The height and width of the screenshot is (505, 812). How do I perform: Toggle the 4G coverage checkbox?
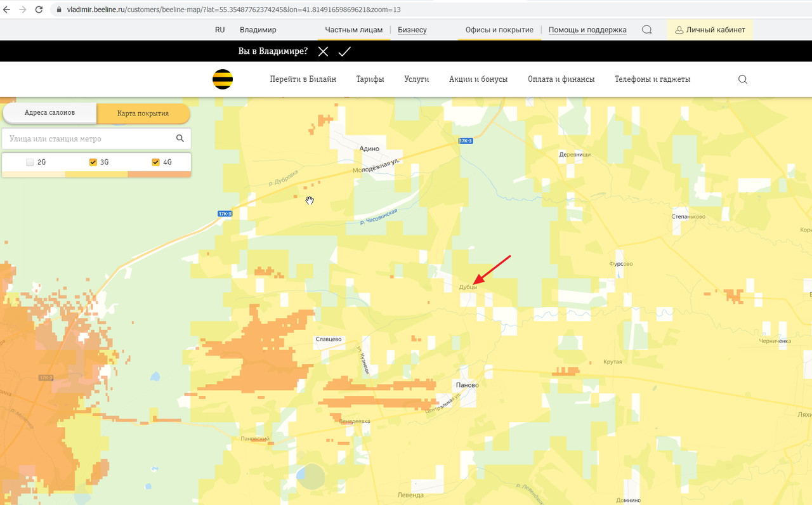coord(155,162)
